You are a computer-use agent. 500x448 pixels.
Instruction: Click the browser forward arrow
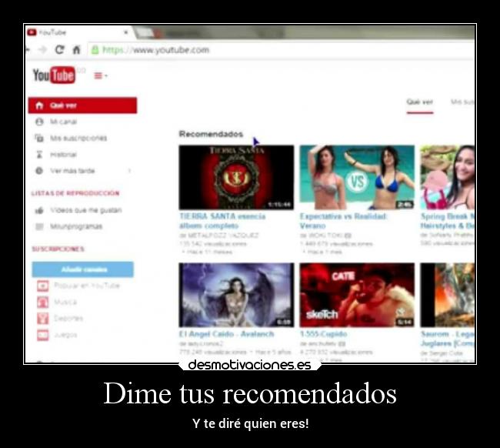click(x=42, y=49)
